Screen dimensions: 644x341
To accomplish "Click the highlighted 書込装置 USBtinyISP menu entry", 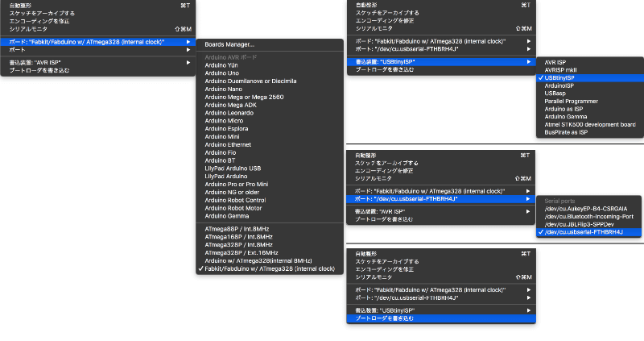I will point(441,62).
